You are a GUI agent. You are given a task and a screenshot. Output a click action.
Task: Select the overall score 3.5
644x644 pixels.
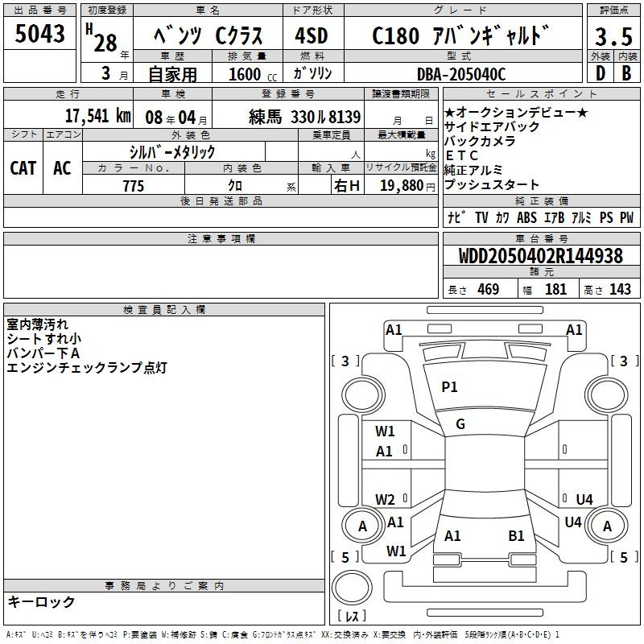(613, 36)
